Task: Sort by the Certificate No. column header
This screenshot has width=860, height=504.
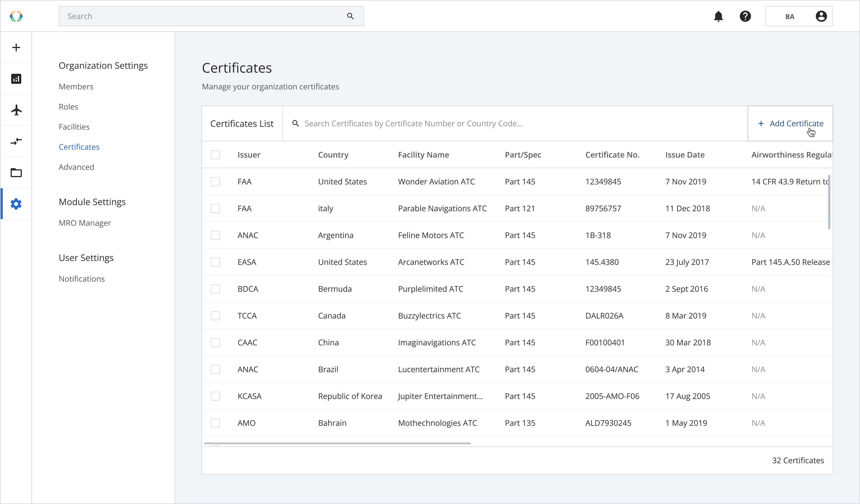Action: point(612,155)
